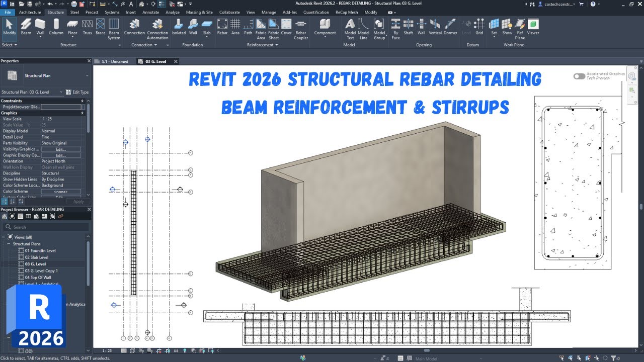644x362 pixels.
Task: Toggle Accelerated Graphics Tech Preview switch
Action: tap(579, 76)
